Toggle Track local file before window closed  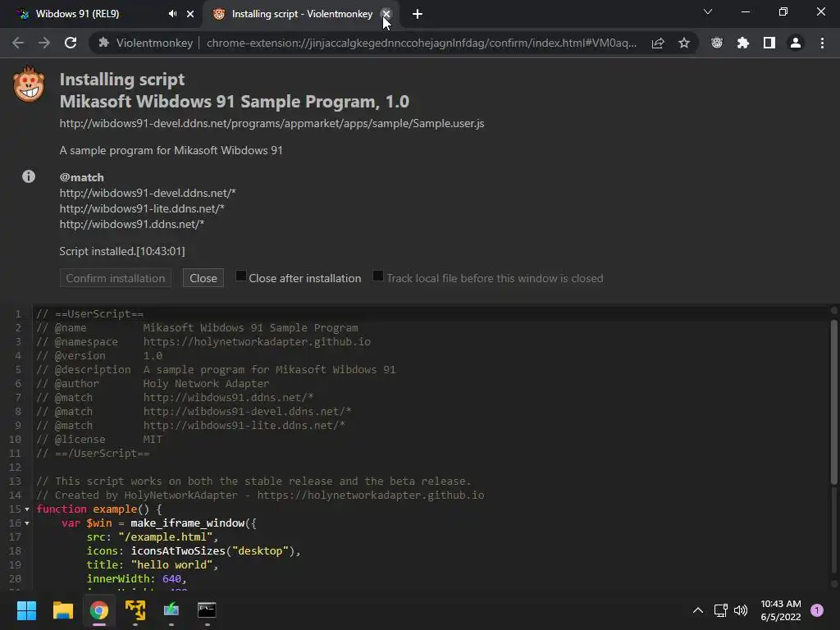click(377, 276)
